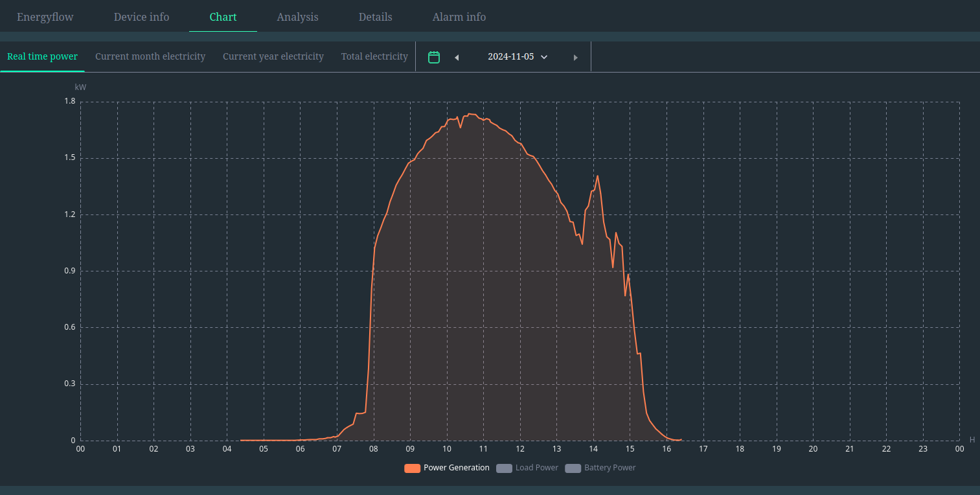Switch to Total electricity view
This screenshot has height=495, width=980.
(x=374, y=57)
